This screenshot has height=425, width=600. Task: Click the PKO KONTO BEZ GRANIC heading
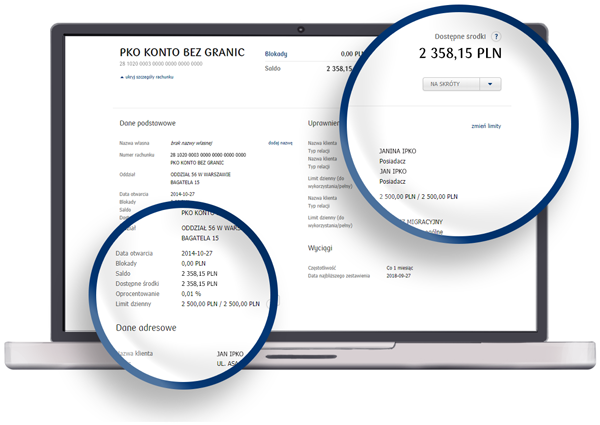click(x=182, y=52)
